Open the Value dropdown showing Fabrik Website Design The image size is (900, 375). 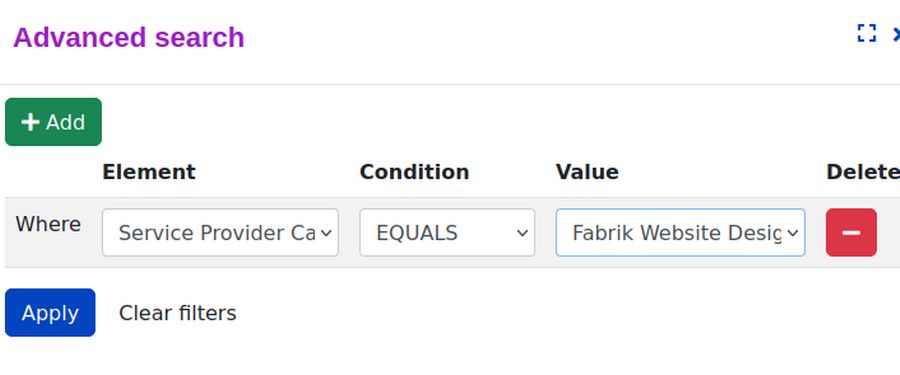tap(680, 232)
